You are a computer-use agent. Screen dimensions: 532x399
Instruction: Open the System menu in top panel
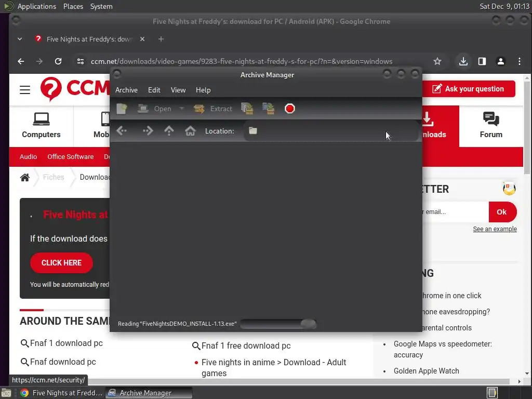pos(101,6)
